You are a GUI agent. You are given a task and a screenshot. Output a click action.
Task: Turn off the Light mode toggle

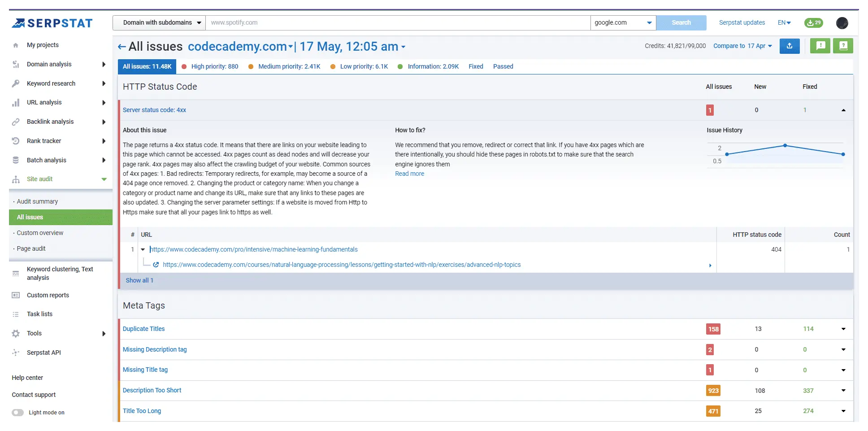[18, 412]
